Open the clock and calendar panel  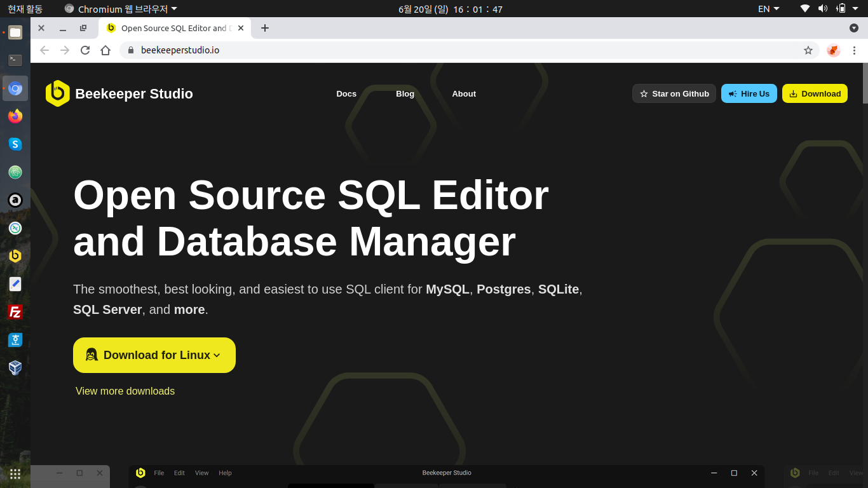pyautogui.click(x=451, y=9)
